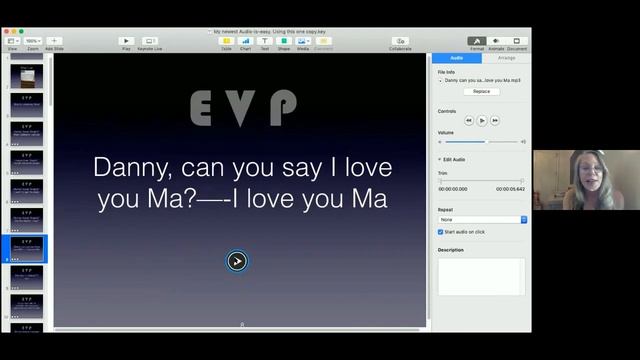
Task: Open the Collaborate options
Action: click(400, 41)
